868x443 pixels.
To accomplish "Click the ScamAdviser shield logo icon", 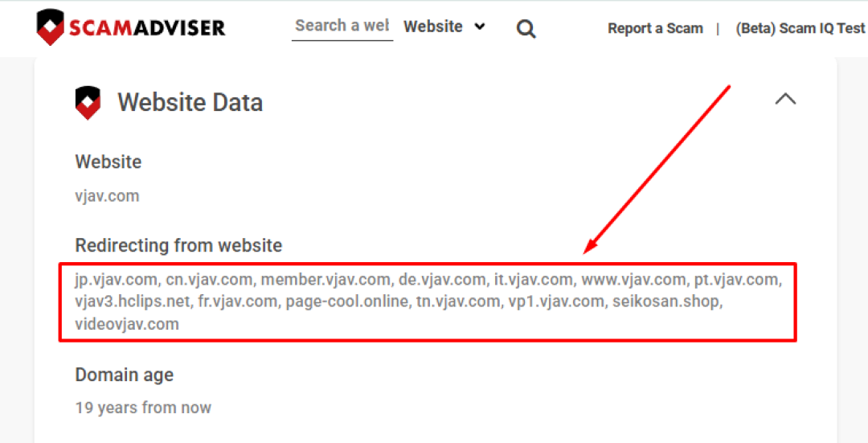I will pos(51,27).
